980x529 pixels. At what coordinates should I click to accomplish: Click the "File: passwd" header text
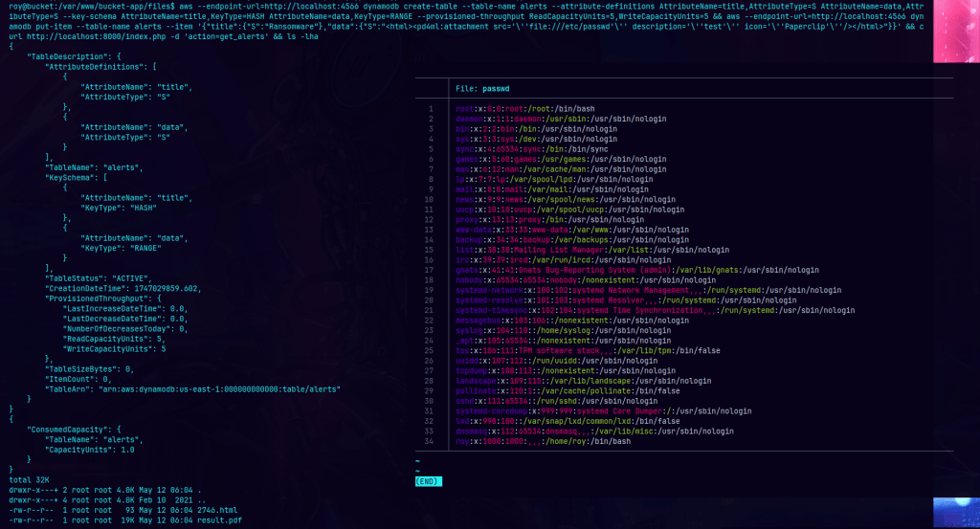481,88
